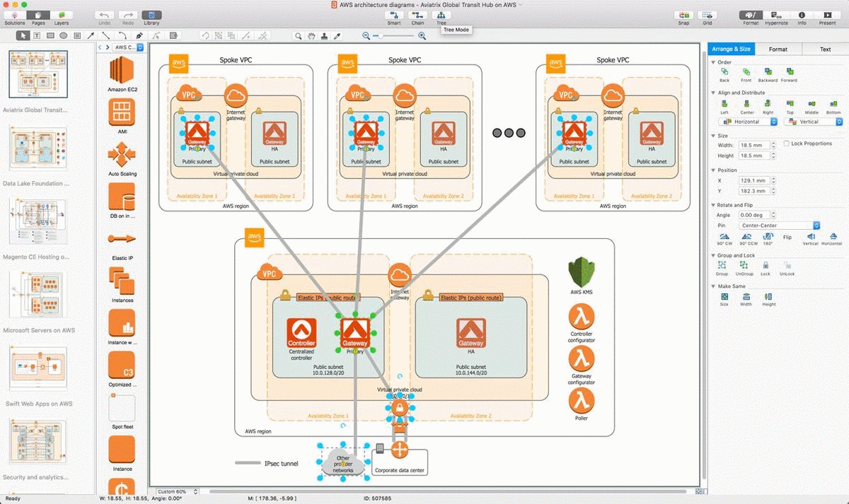849x504 pixels.
Task: Open the Magento CE Hosting page thumbnail
Action: click(x=38, y=222)
